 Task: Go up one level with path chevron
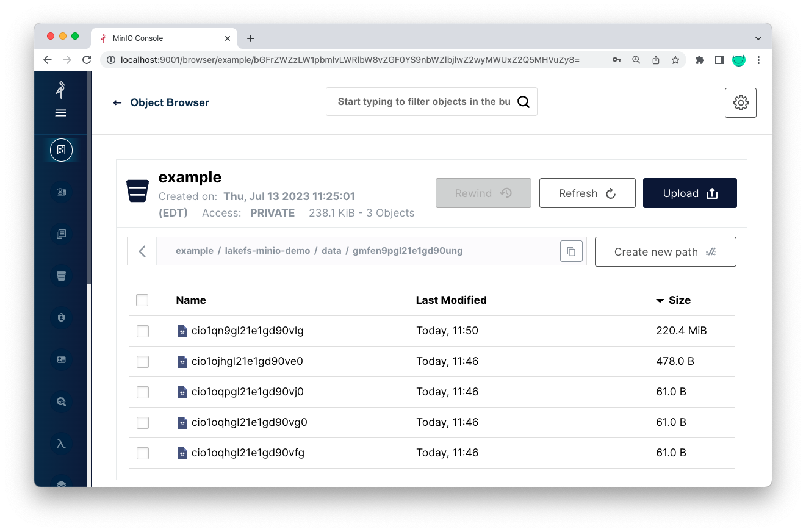pyautogui.click(x=142, y=251)
